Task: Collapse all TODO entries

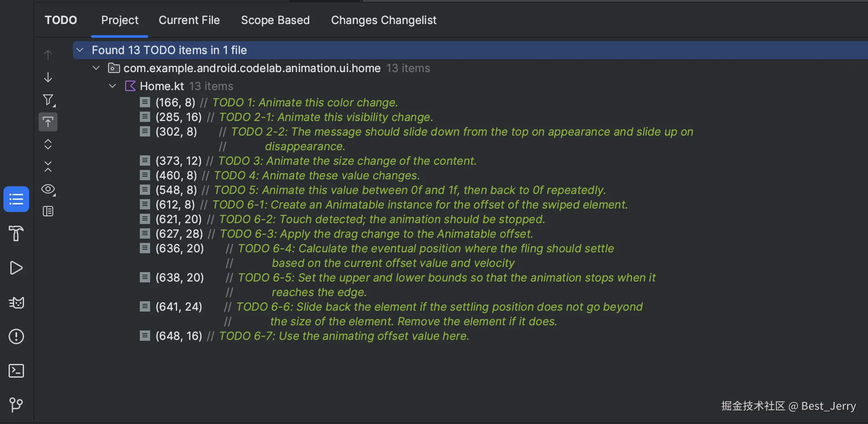Action: click(x=48, y=167)
